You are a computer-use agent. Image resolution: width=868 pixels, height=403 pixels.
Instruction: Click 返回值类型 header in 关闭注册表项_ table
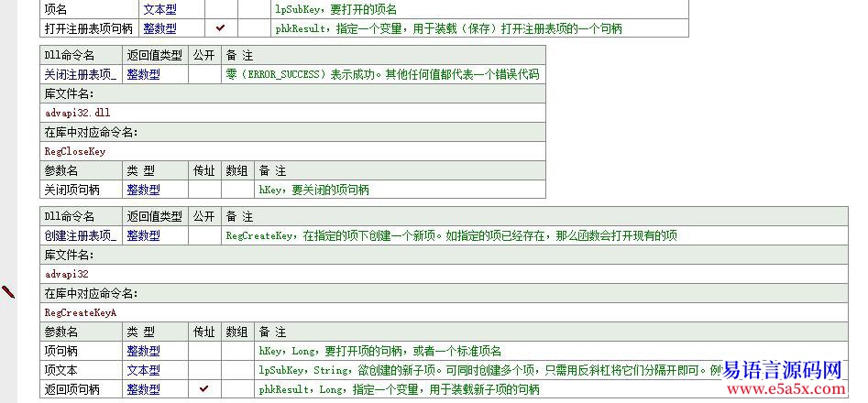[155, 55]
